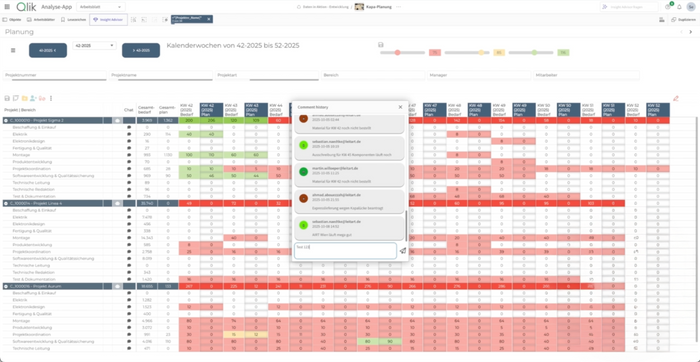Click the red threshold slider handle
The height and width of the screenshot is (362, 700).
[x=397, y=53]
